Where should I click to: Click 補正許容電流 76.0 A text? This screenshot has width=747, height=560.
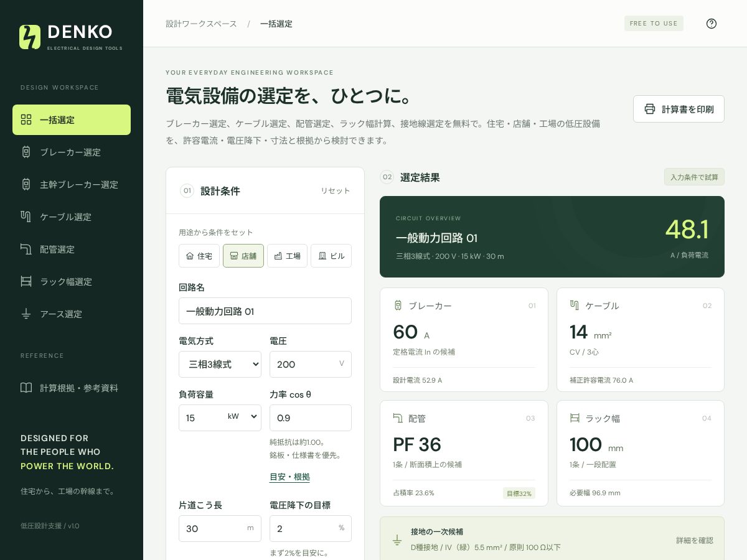[601, 380]
